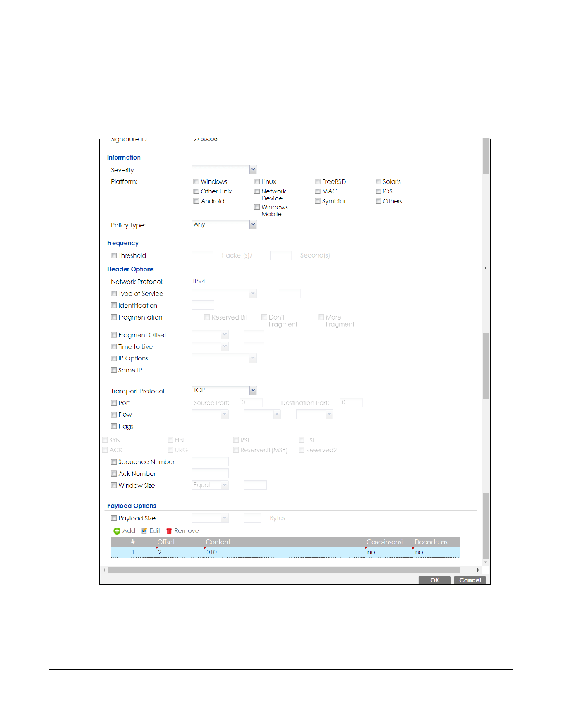The image size is (563, 728).
Task: Click the Ack Number input field
Action: tap(210, 473)
